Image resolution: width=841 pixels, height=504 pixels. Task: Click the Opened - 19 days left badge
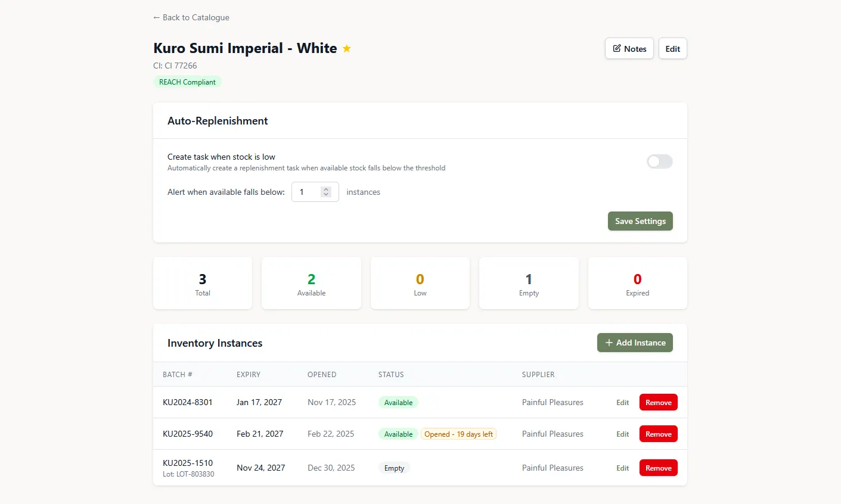pyautogui.click(x=458, y=434)
